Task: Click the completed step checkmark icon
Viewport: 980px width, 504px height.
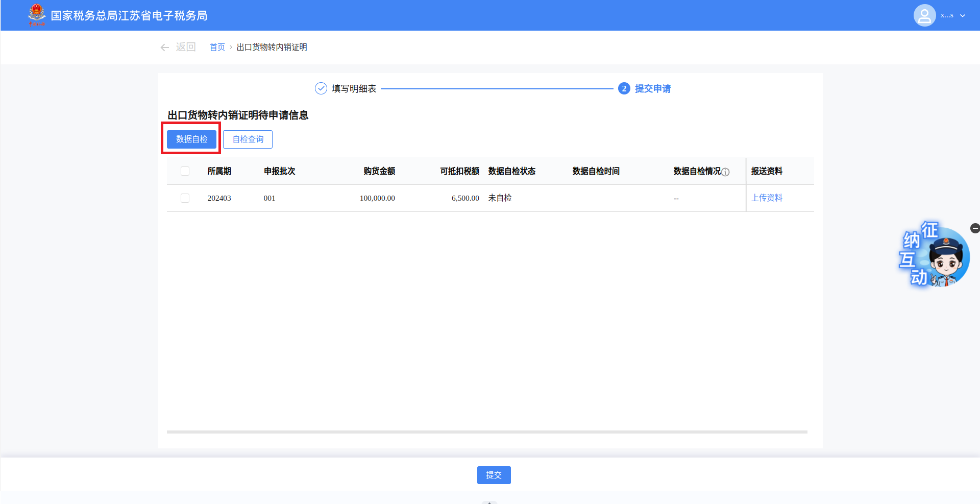Action: point(321,89)
